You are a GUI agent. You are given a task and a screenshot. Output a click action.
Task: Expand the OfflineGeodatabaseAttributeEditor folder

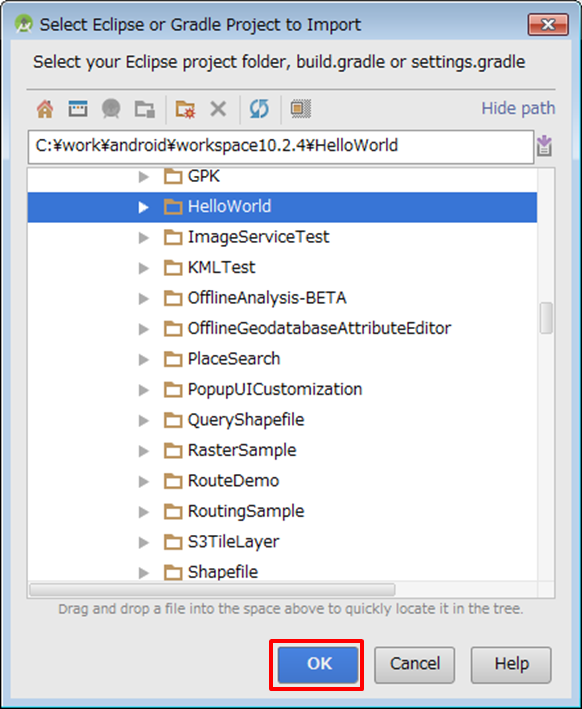point(143,329)
